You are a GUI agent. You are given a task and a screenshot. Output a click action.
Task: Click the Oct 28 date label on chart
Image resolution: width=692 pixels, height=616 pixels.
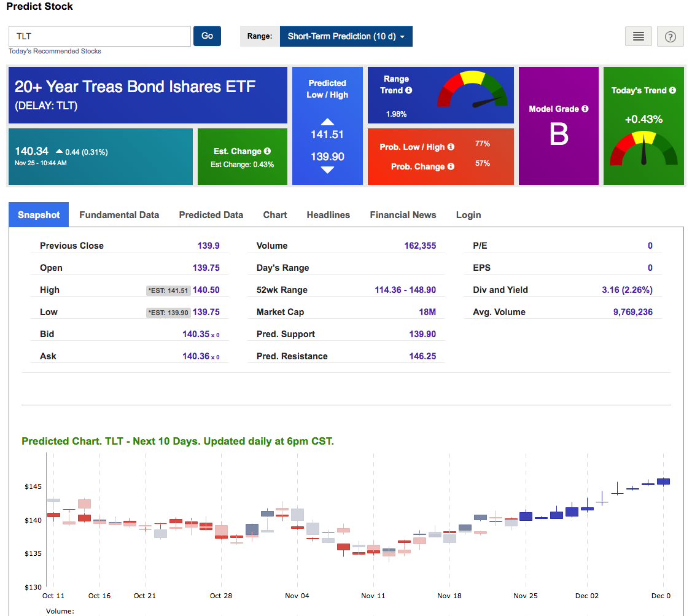[220, 596]
